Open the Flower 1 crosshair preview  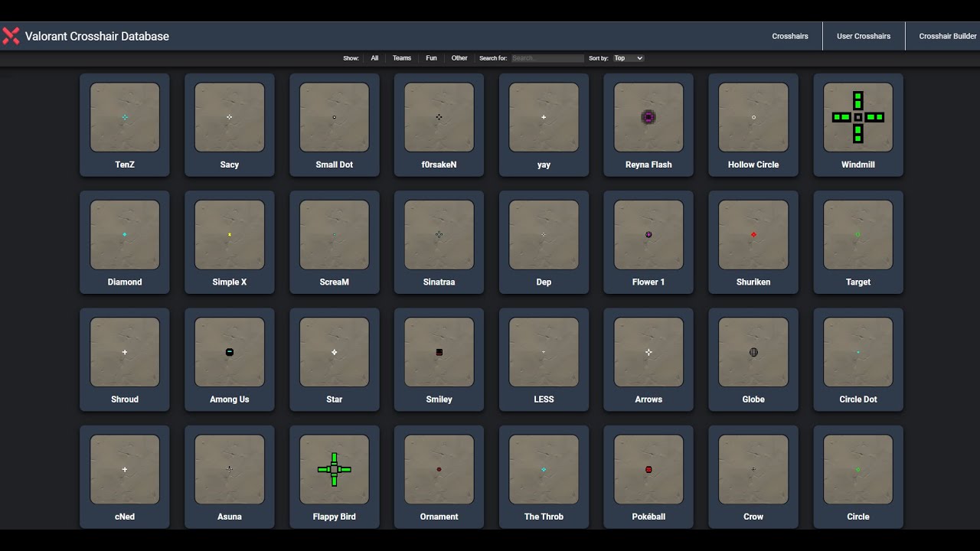click(648, 234)
